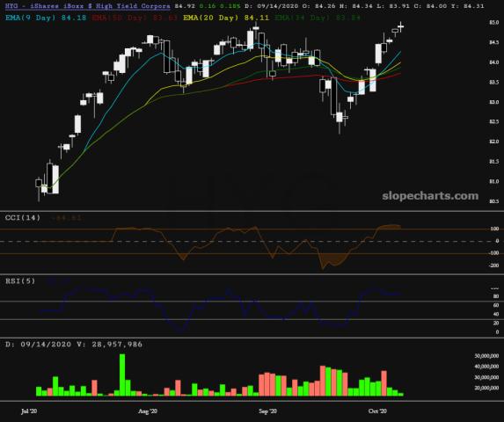
Task: Click the date readout D: 09/14/2020 in header
Action: click(271, 6)
